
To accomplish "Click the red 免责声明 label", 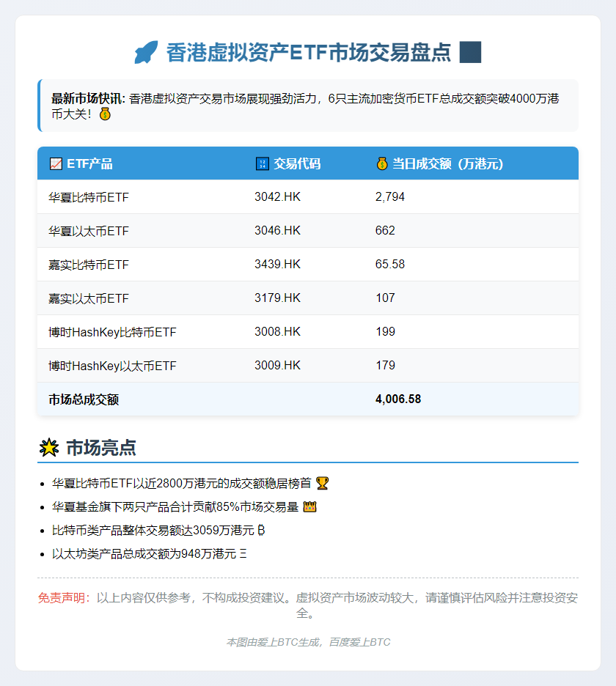I will pyautogui.click(x=65, y=598).
